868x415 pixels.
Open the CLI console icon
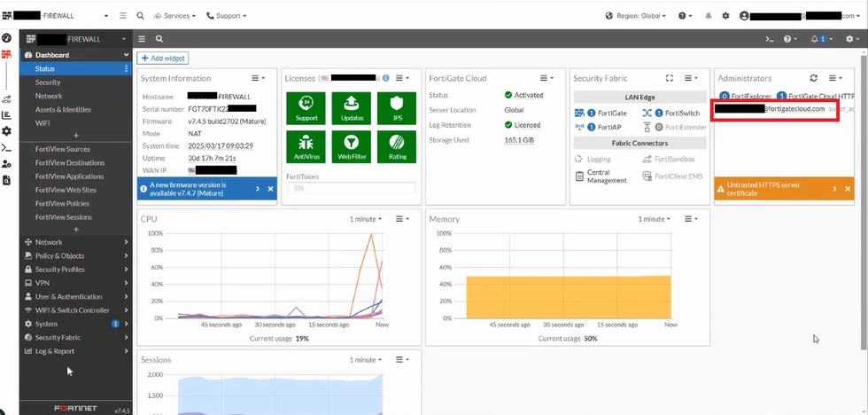pyautogui.click(x=769, y=39)
